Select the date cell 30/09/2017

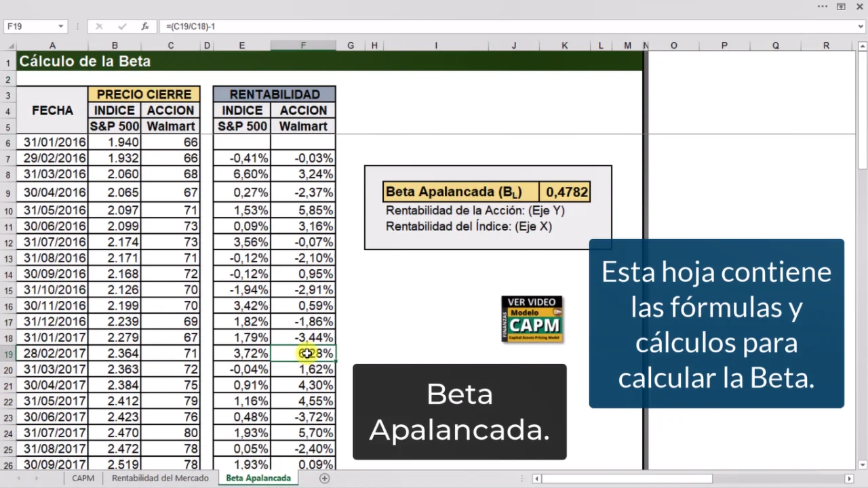52,465
